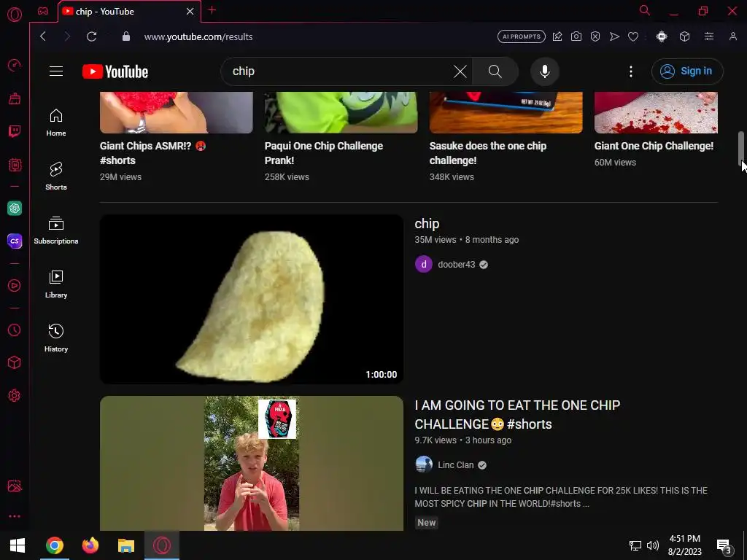The height and width of the screenshot is (560, 747).
Task: Submit search with the magnifier button
Action: pos(495,71)
